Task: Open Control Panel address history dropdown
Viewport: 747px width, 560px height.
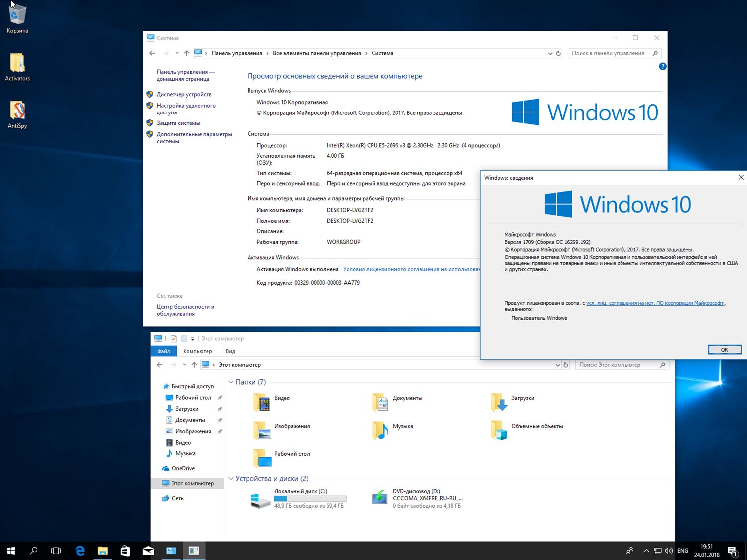Action: 550,53
